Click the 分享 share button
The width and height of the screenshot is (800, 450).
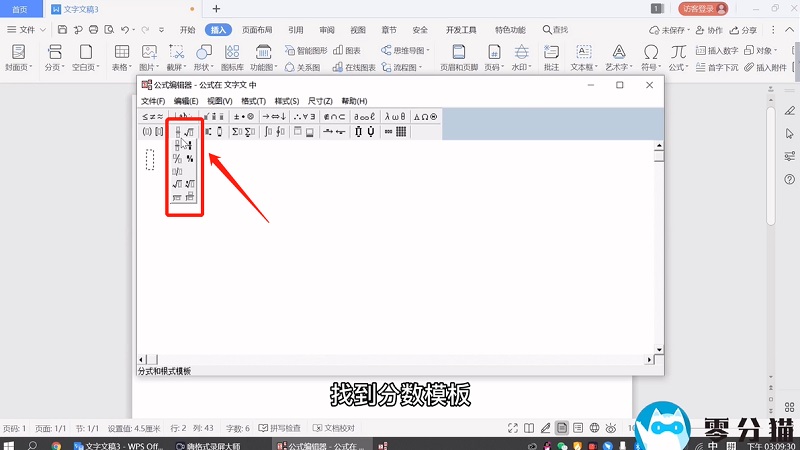pos(744,30)
